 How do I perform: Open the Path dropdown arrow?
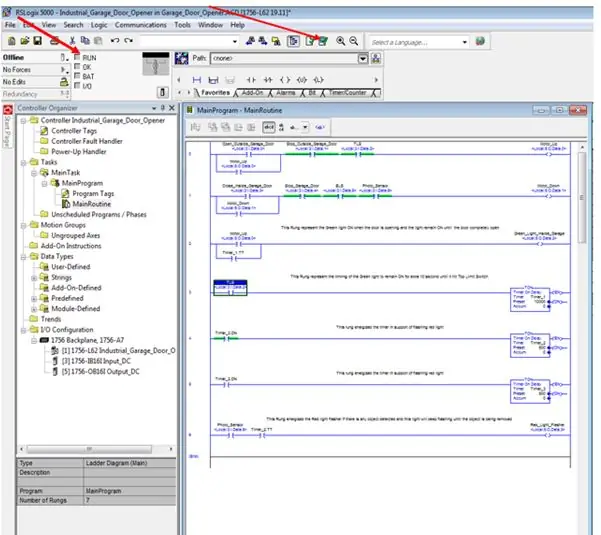click(x=363, y=59)
